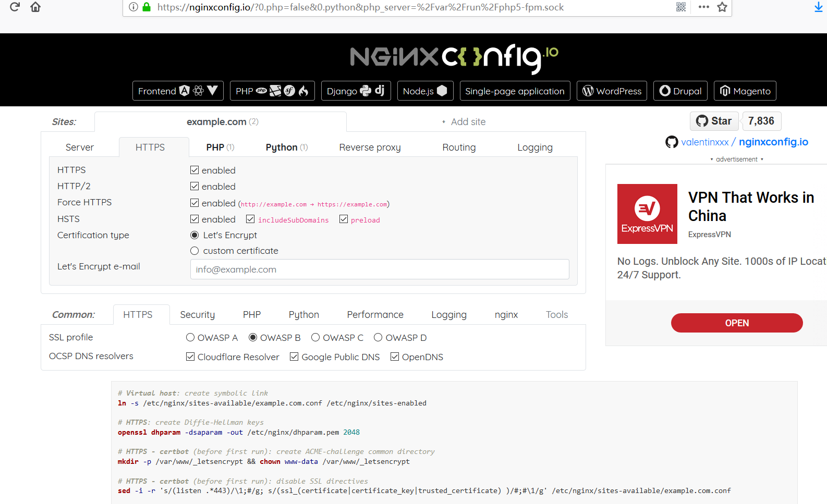Toggle the HTTP/2 enabled checkbox
The width and height of the screenshot is (827, 504).
pos(194,186)
